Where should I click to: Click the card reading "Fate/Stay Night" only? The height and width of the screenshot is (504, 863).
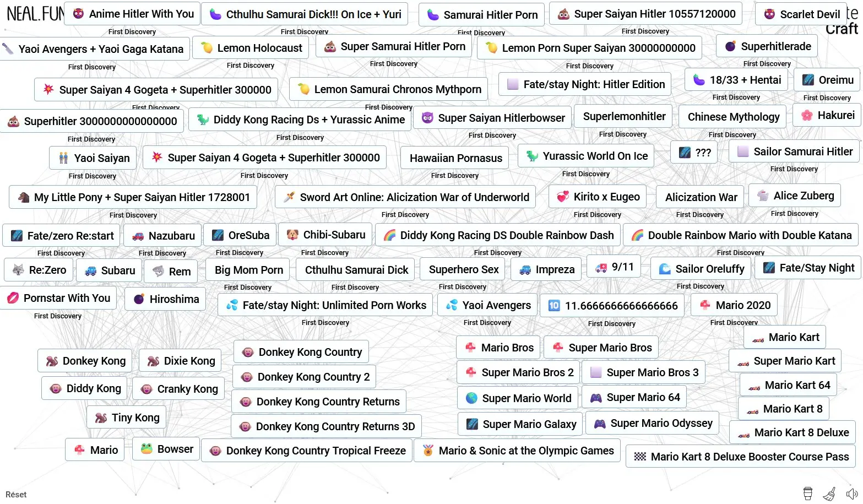(808, 268)
